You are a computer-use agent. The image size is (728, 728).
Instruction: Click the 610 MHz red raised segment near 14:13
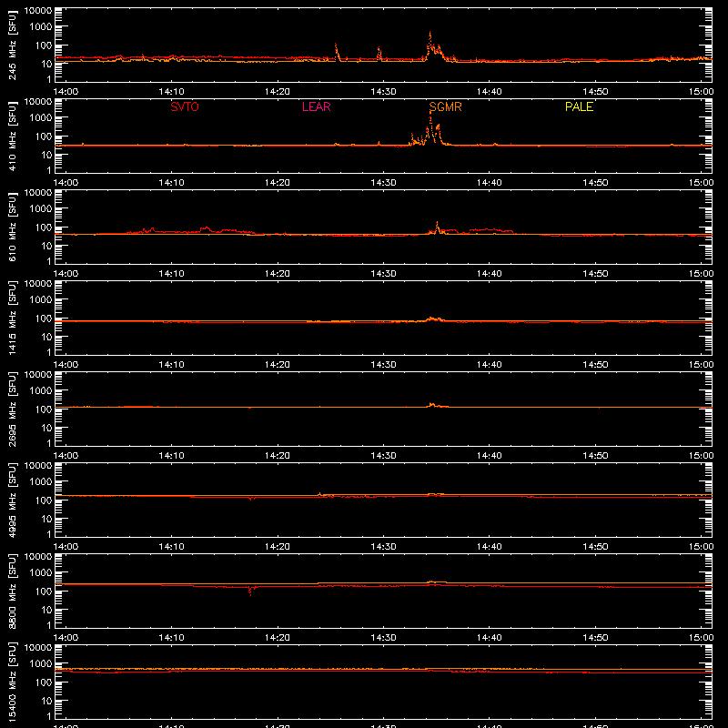pyautogui.click(x=205, y=228)
